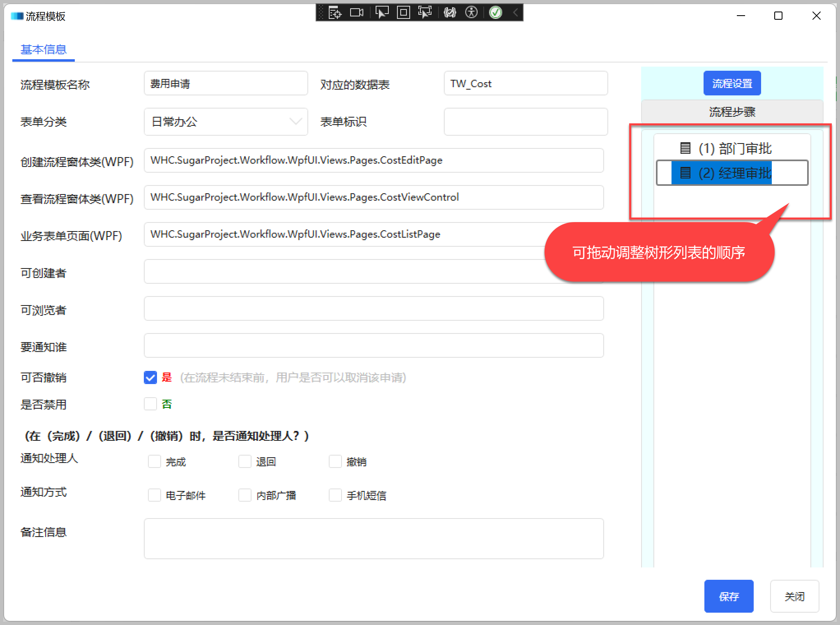
Task: Open the 表单分类 dropdown
Action: (226, 122)
